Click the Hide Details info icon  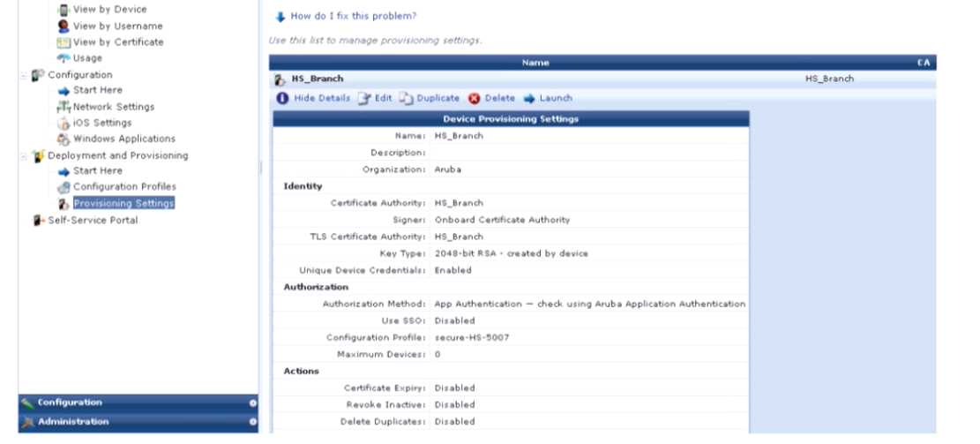(282, 99)
